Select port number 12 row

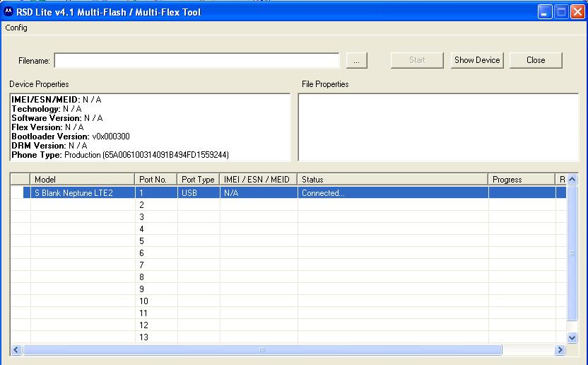point(288,325)
